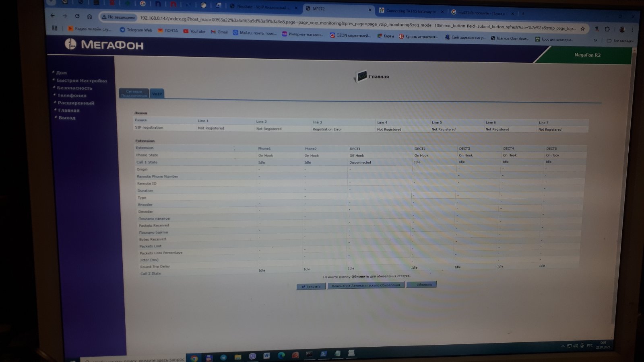644x362 pixels.
Task: Open PowerShell from the taskbar
Action: point(324,354)
